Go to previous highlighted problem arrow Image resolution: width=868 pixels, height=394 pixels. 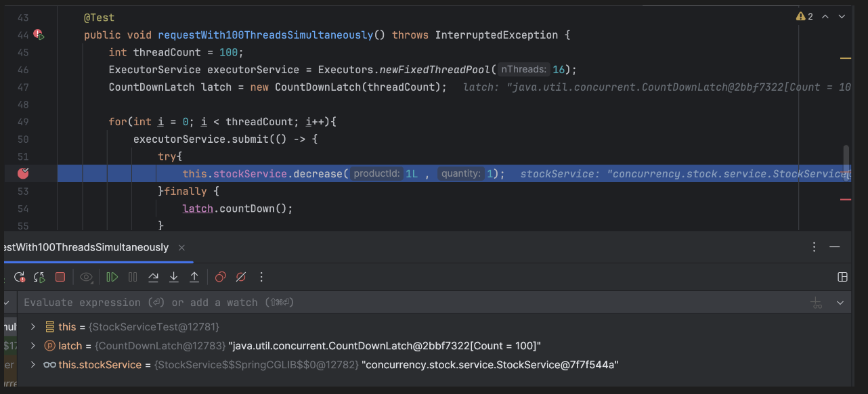[825, 16]
